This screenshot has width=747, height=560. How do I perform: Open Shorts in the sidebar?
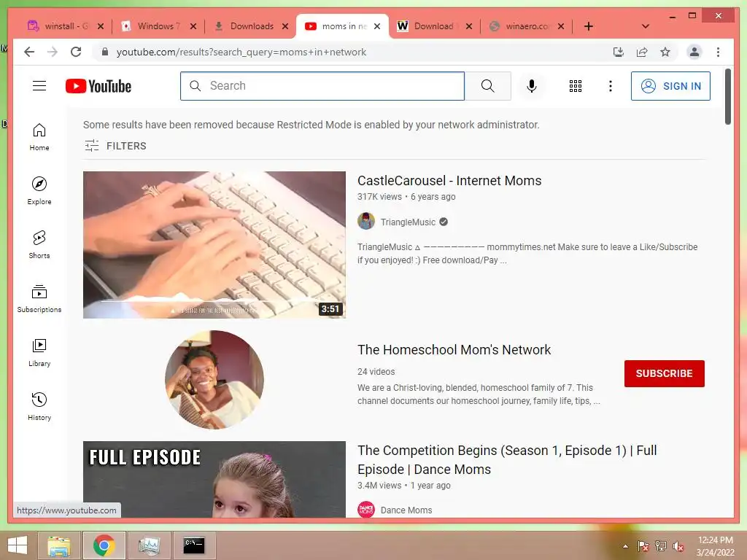point(39,245)
